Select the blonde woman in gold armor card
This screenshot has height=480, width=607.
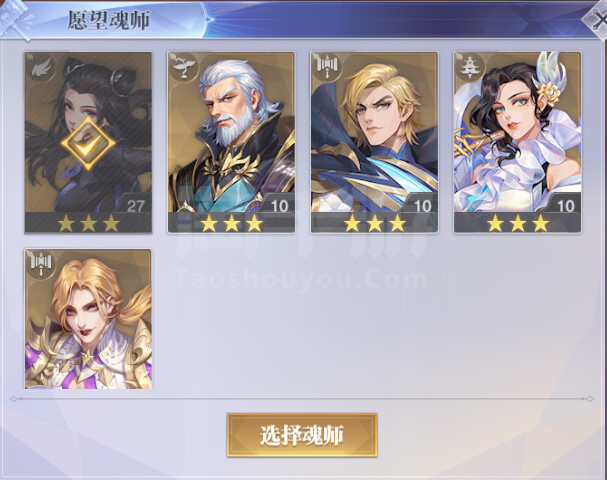click(x=88, y=319)
